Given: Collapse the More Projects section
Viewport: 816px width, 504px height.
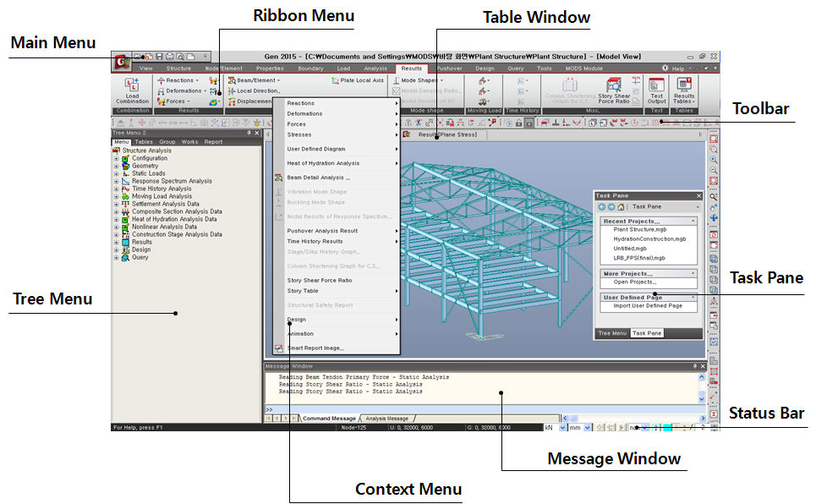Looking at the screenshot, I should 693,273.
